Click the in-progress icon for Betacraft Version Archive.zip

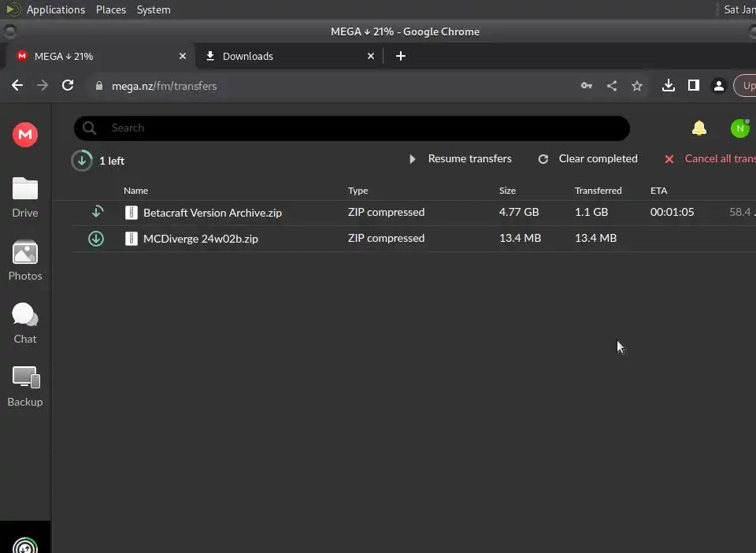pos(97,212)
